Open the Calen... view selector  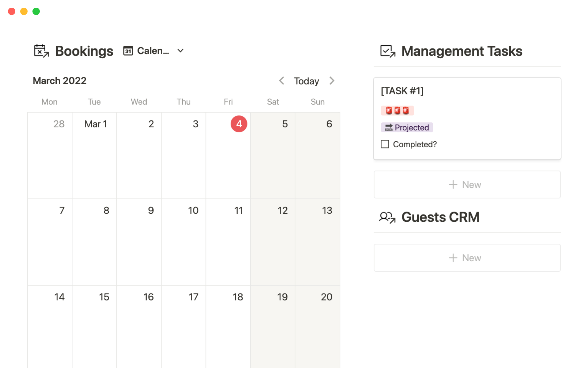coord(153,51)
